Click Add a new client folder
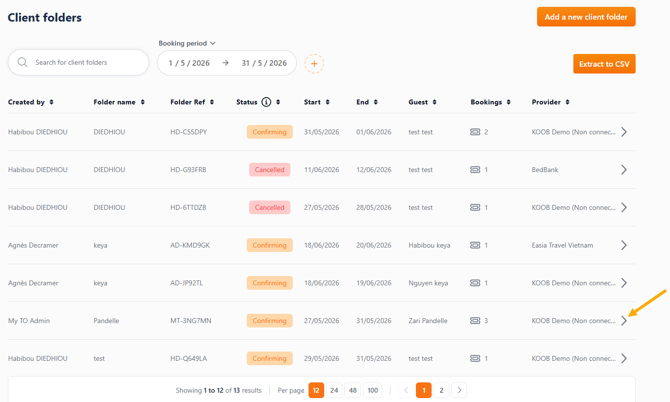 [x=586, y=17]
